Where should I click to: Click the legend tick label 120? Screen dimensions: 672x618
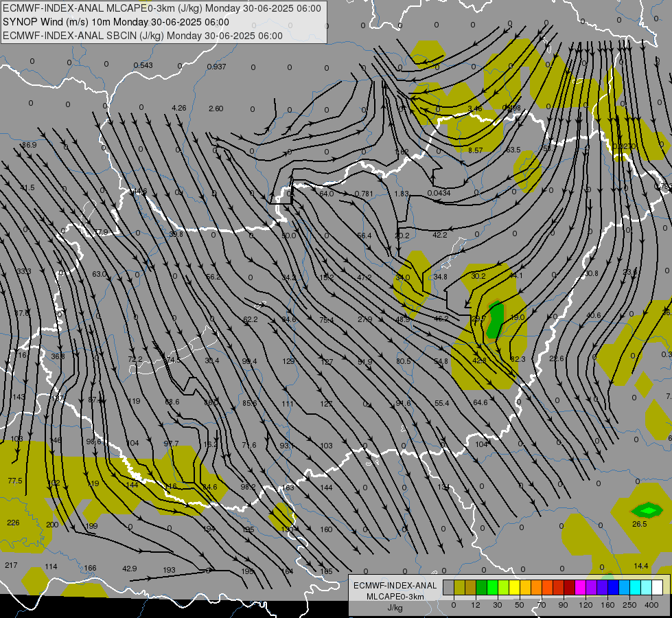click(586, 605)
